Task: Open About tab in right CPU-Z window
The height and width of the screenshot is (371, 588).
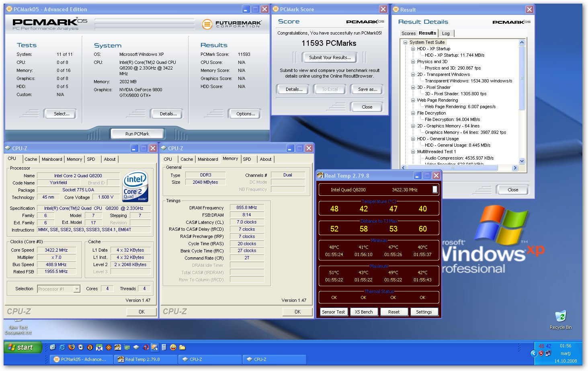Action: point(265,159)
